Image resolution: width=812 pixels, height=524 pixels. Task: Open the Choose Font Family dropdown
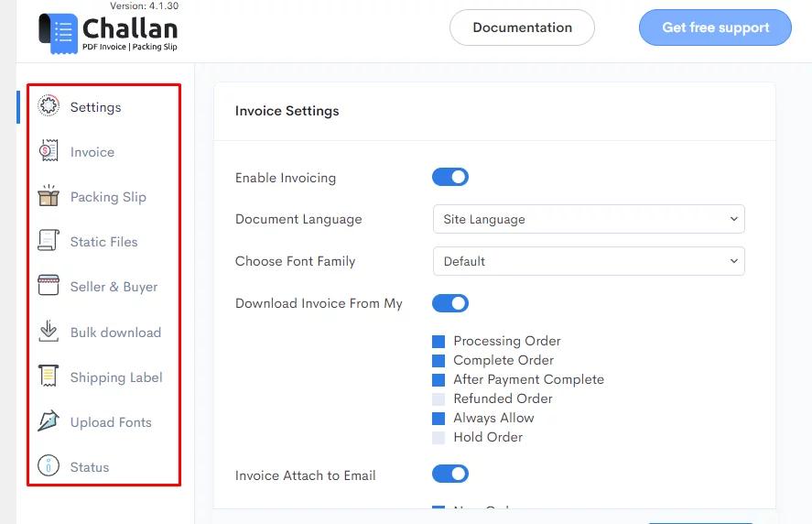pos(589,261)
